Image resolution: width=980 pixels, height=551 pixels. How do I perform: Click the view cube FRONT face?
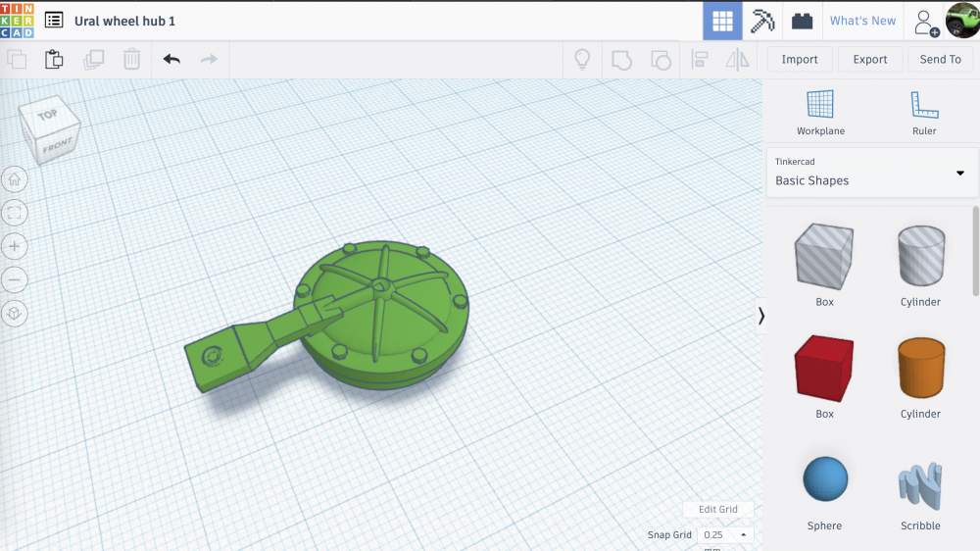pos(58,146)
